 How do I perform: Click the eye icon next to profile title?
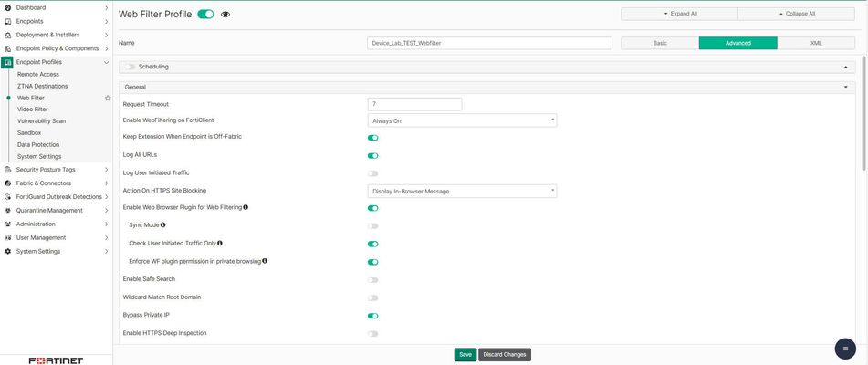(225, 15)
